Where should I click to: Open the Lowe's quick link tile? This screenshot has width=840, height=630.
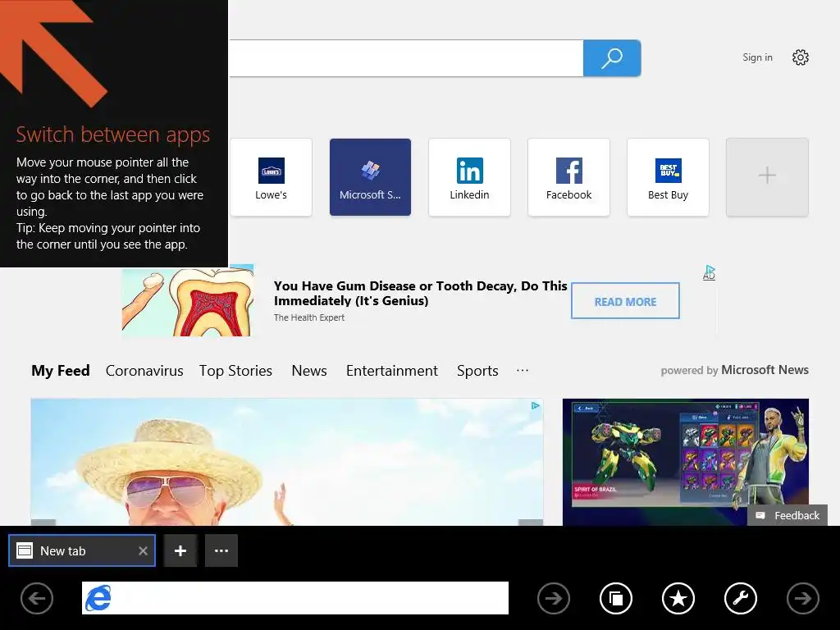point(271,177)
